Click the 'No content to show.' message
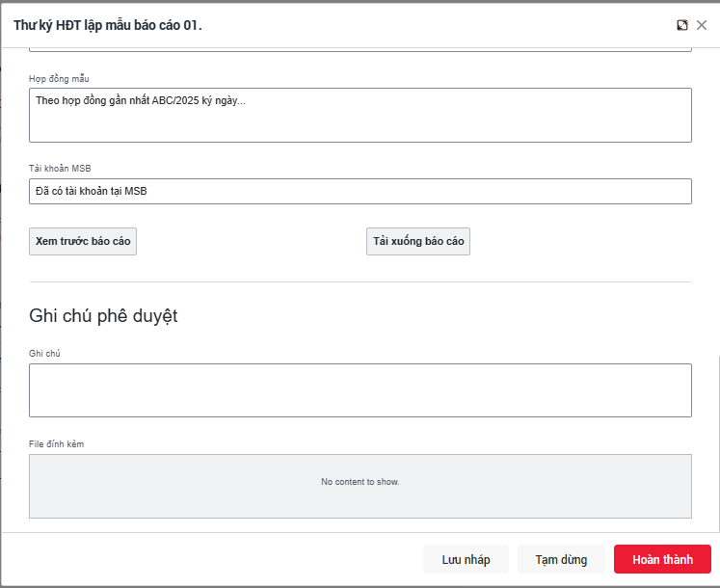Viewport: 720px width, 588px height. point(360,481)
